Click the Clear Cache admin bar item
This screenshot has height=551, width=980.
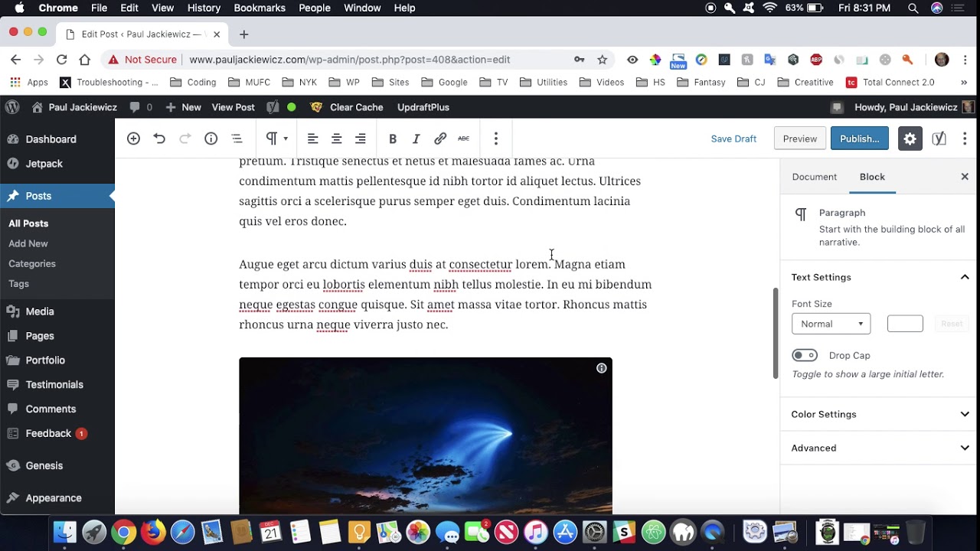(x=346, y=107)
